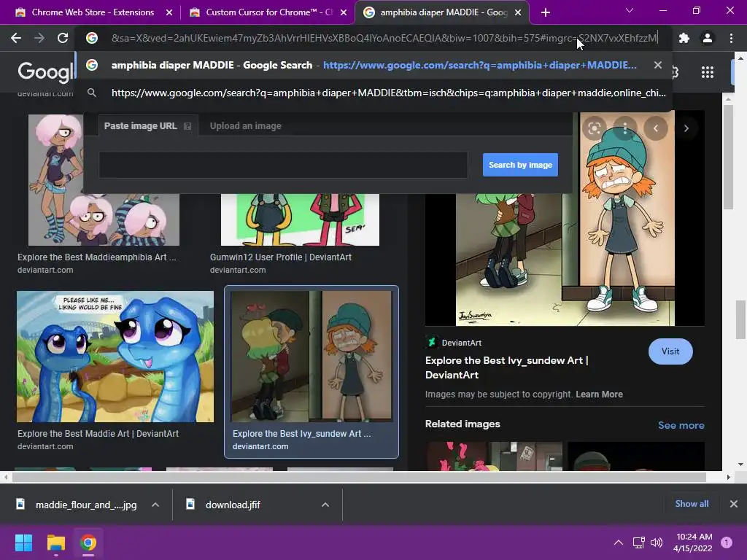Go back to previous page
Image resolution: width=747 pixels, height=560 pixels.
click(16, 38)
